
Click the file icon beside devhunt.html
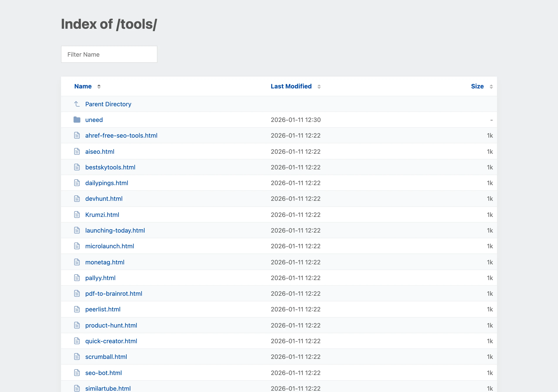(x=77, y=198)
